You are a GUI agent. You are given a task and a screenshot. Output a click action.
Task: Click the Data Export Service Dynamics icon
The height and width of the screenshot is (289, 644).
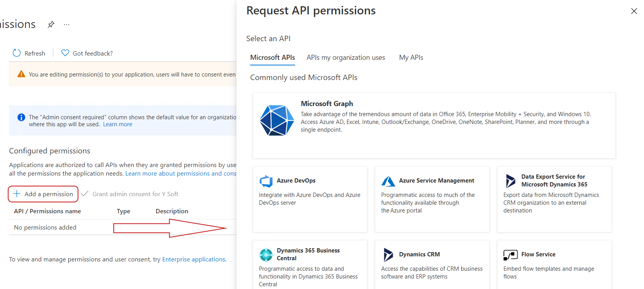[x=510, y=181]
